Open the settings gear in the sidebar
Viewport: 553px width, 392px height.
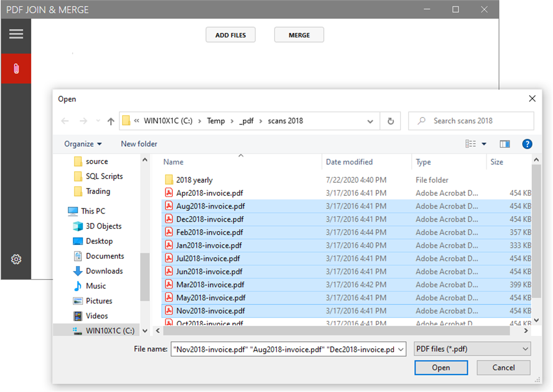pos(16,259)
